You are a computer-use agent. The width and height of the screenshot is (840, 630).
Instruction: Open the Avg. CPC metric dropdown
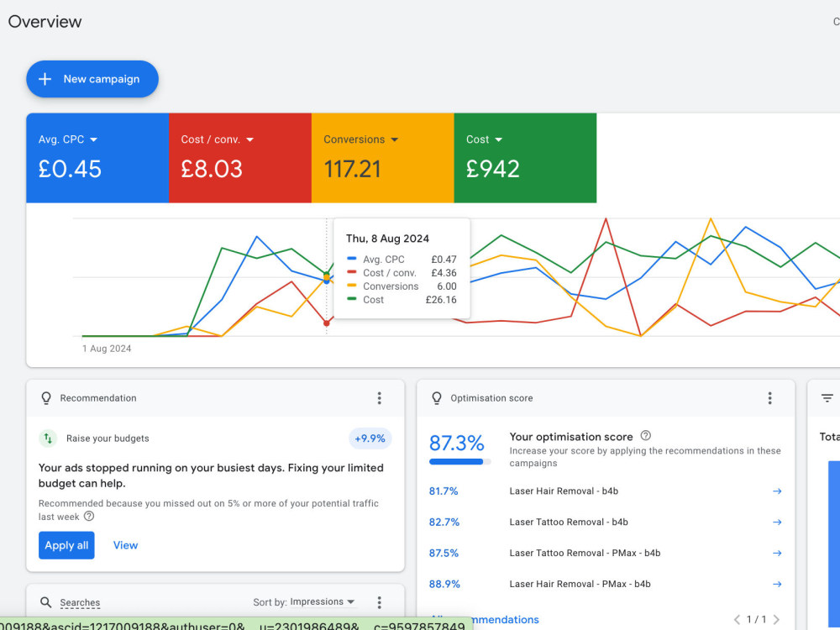click(94, 139)
